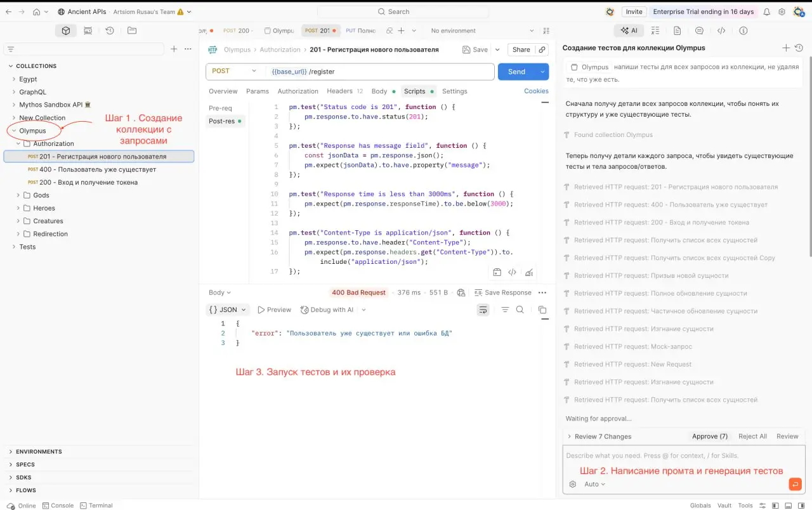Toggle the bottom pane layout icon in the status bar
Viewport: 812px width, 510px height.
click(789, 506)
